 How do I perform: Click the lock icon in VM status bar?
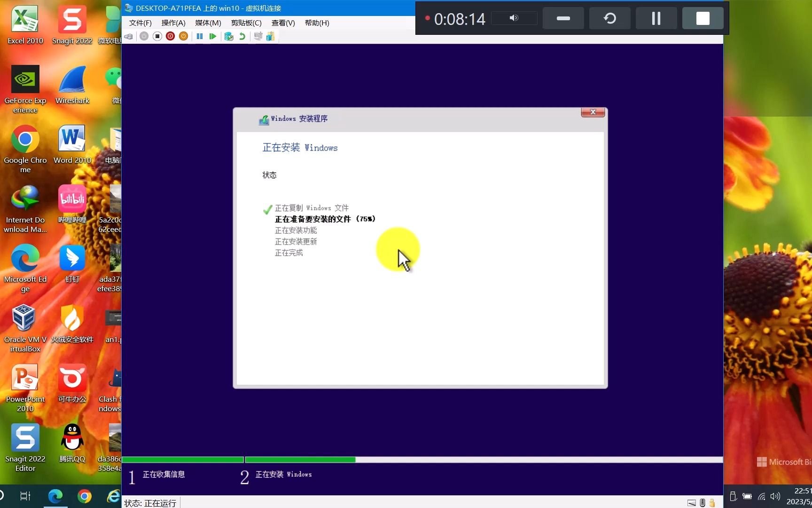[712, 503]
